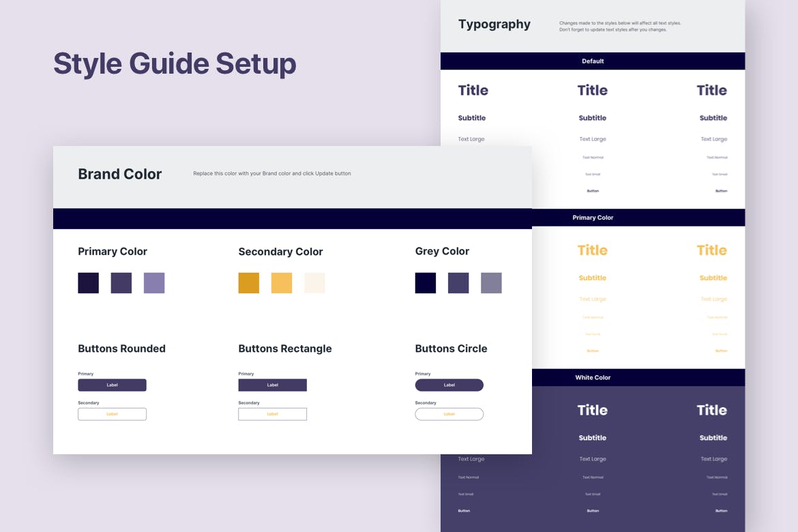Pick the middle purple Primary Color swatch

point(121,283)
